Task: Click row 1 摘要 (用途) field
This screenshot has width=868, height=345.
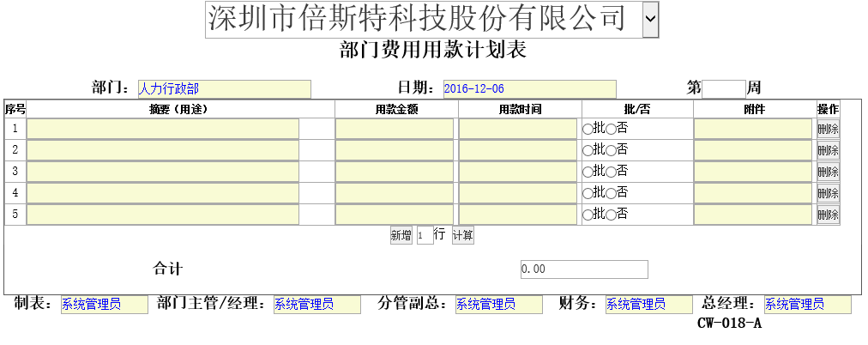Action: pos(163,129)
